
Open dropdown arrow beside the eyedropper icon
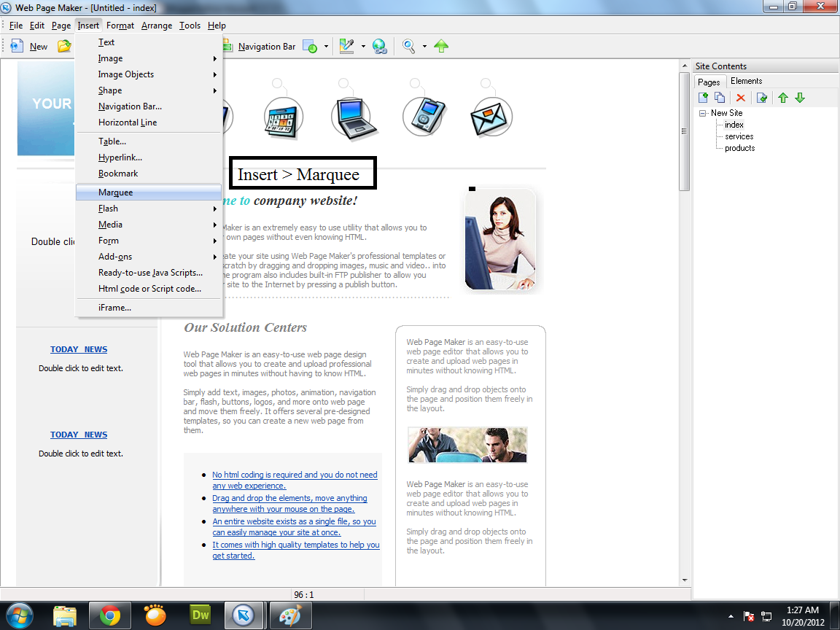[363, 47]
